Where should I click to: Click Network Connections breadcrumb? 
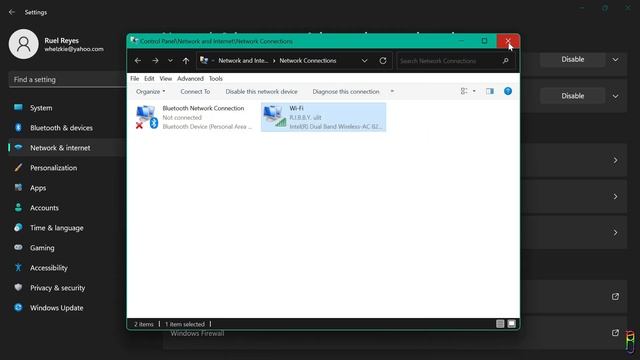(x=308, y=60)
